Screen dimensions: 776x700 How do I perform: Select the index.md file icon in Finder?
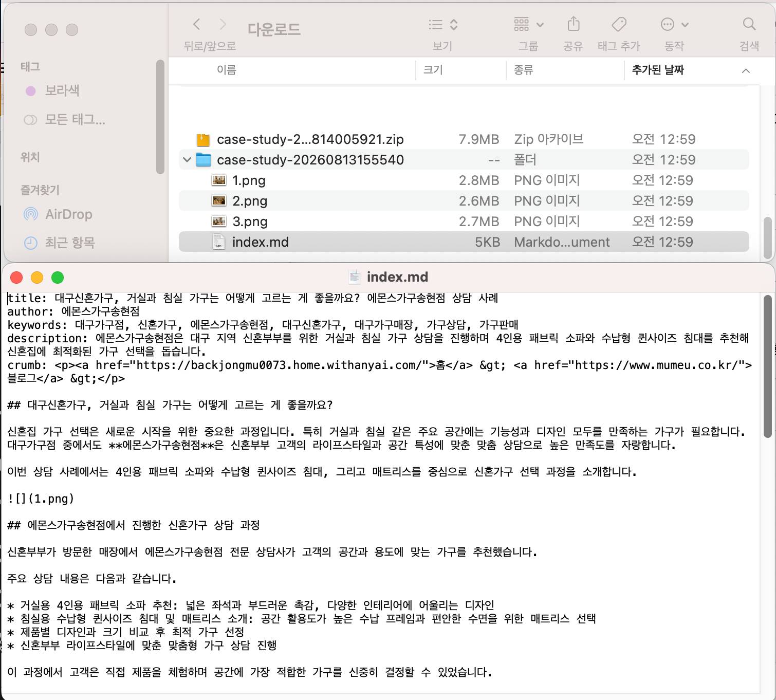(219, 242)
